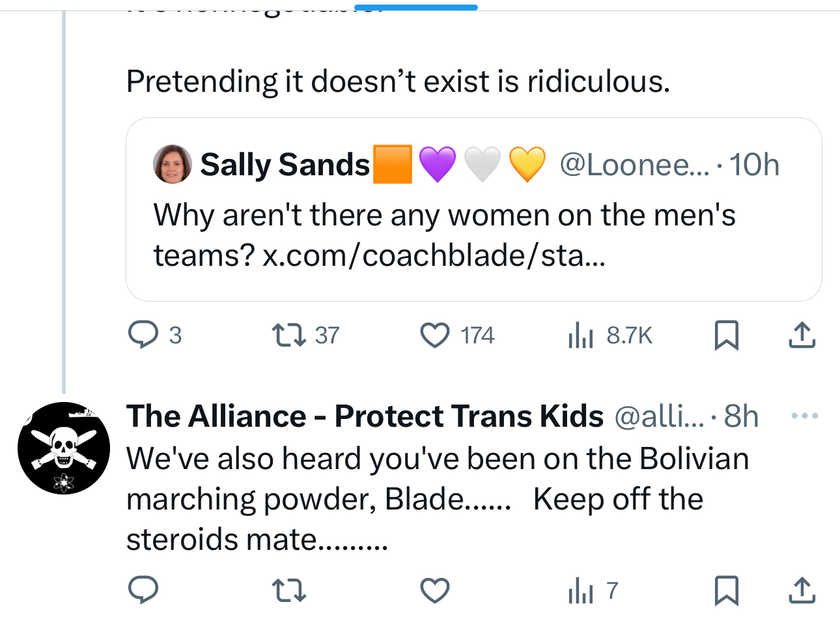
Task: Open The Alliance skull profile picture
Action: tap(64, 448)
